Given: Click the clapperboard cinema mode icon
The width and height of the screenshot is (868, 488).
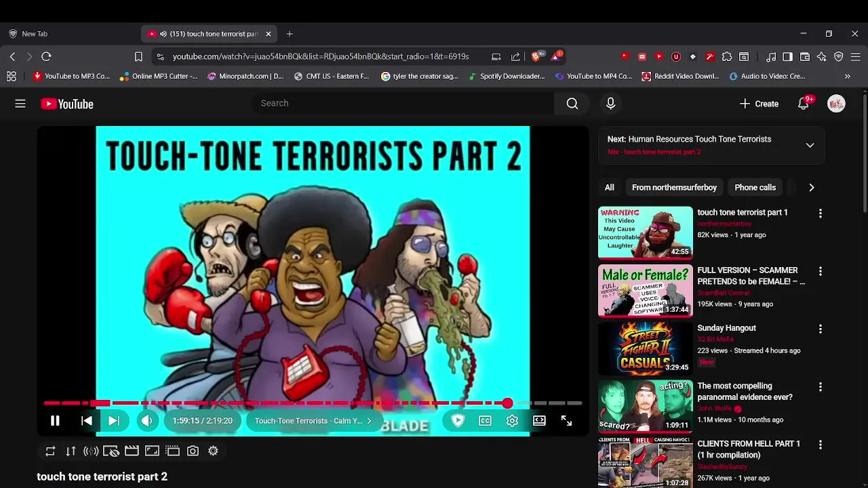Looking at the screenshot, I should pyautogui.click(x=132, y=451).
